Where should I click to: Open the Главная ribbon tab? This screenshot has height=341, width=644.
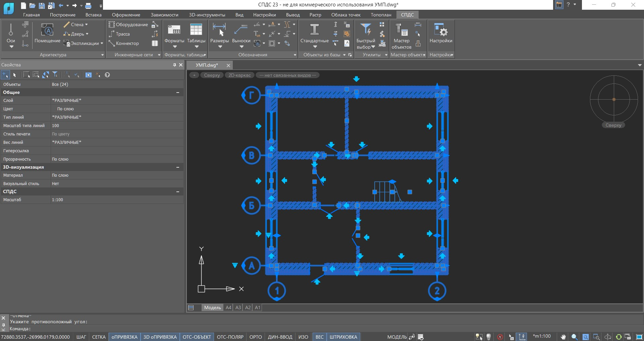pyautogui.click(x=32, y=15)
